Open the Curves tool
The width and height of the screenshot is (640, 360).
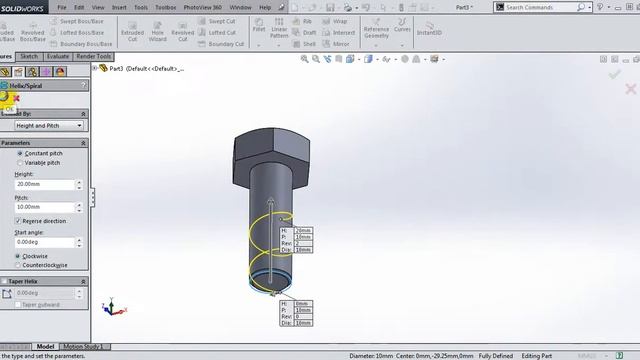pyautogui.click(x=402, y=25)
